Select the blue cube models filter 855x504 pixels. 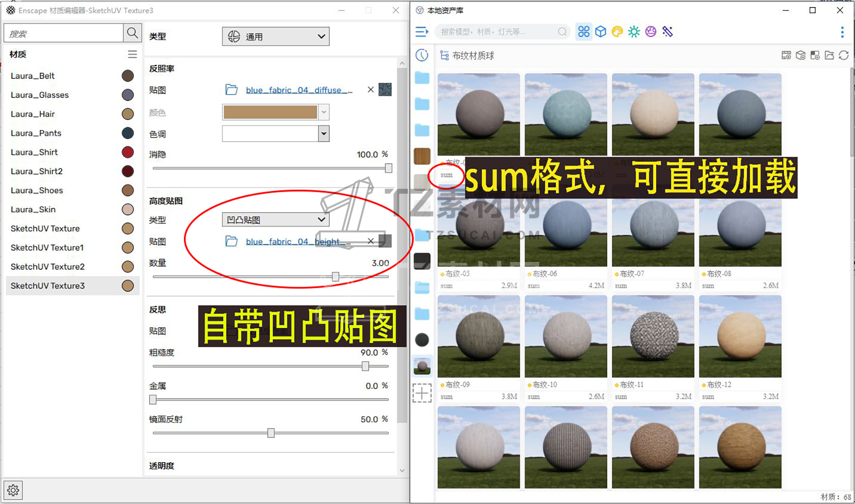(600, 32)
